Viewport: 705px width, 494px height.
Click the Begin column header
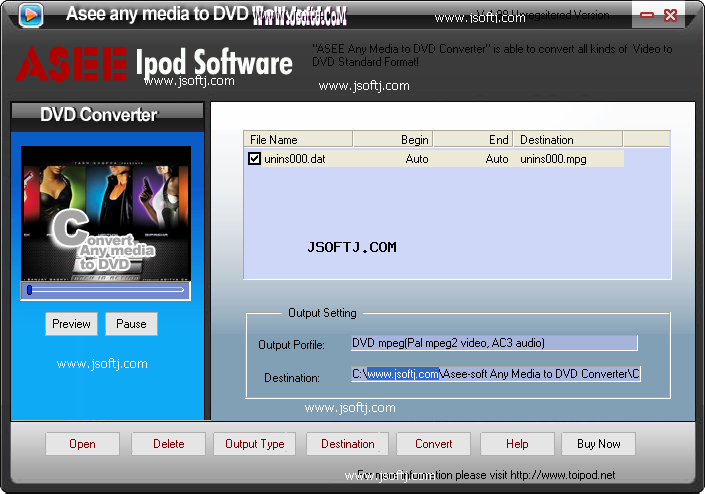coord(393,139)
